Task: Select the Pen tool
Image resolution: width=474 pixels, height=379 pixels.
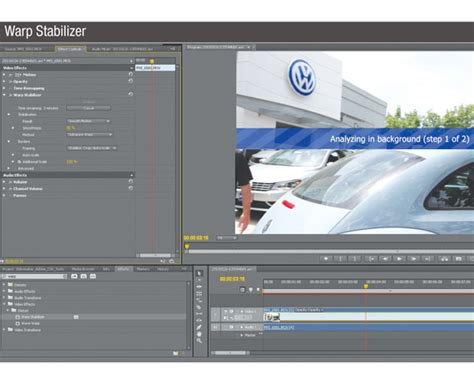Action: coord(199,327)
